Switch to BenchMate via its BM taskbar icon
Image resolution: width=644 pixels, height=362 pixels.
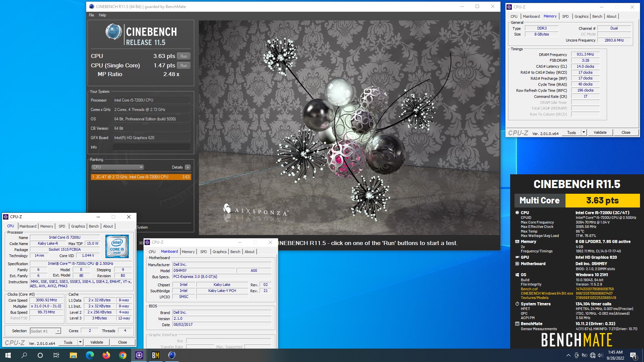coord(156,355)
